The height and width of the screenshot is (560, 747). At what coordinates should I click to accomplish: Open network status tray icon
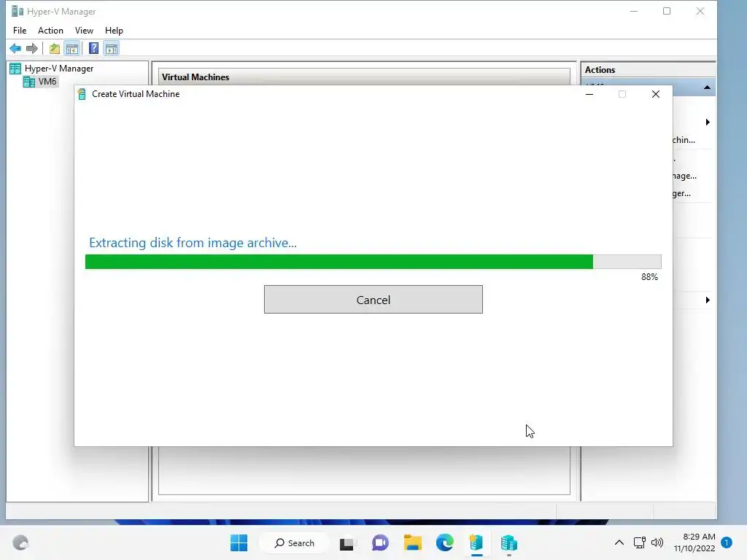tap(639, 542)
